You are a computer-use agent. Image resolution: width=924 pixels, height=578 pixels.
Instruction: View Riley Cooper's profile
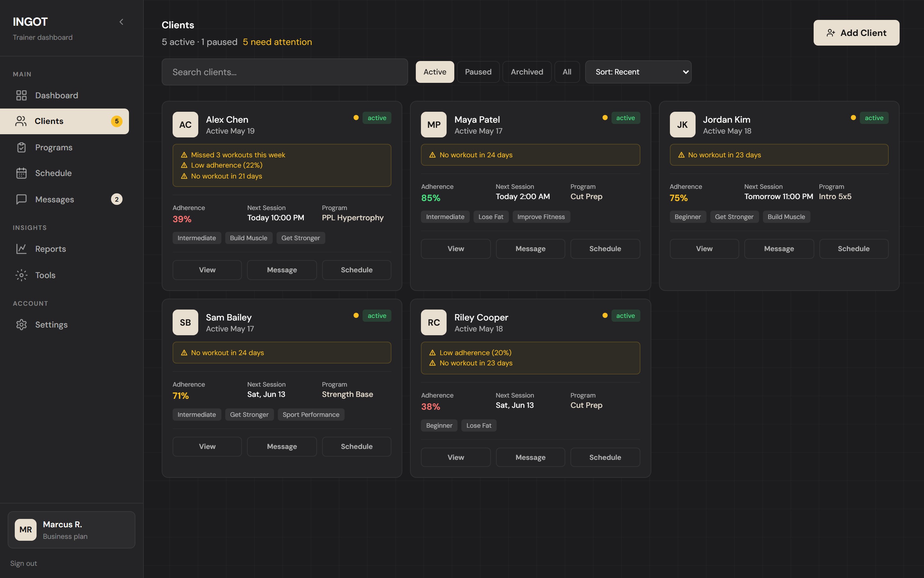456,457
